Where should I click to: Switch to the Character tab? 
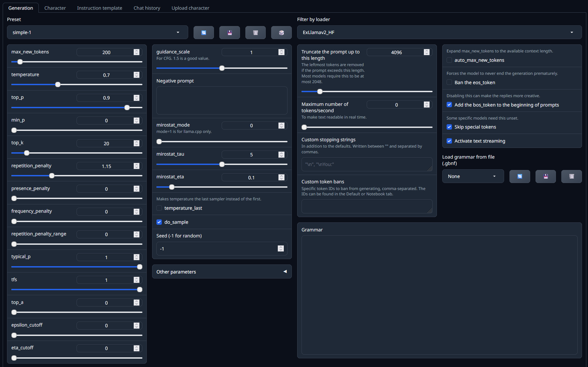click(x=55, y=8)
